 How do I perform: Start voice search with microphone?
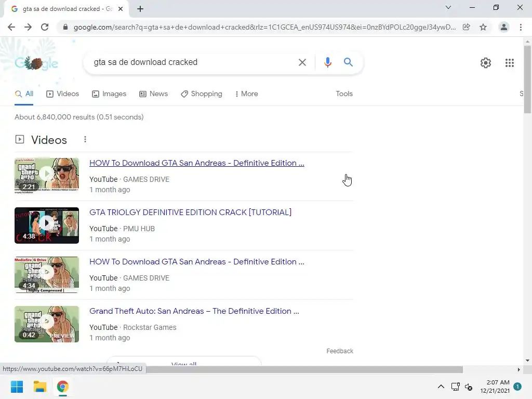(327, 62)
